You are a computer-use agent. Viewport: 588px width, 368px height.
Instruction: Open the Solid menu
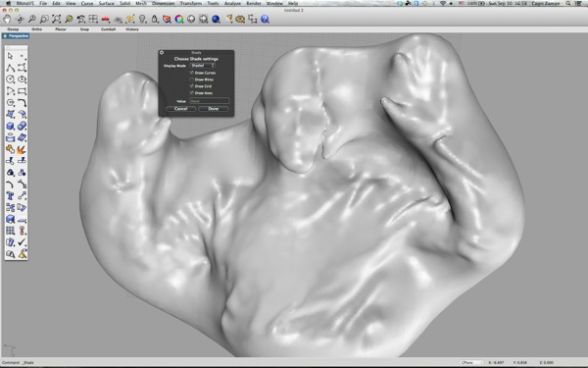tap(124, 3)
